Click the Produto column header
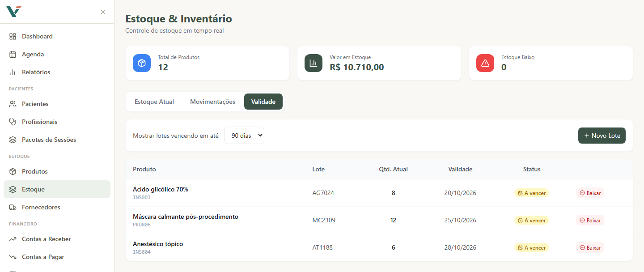The image size is (644, 272). pyautogui.click(x=144, y=169)
